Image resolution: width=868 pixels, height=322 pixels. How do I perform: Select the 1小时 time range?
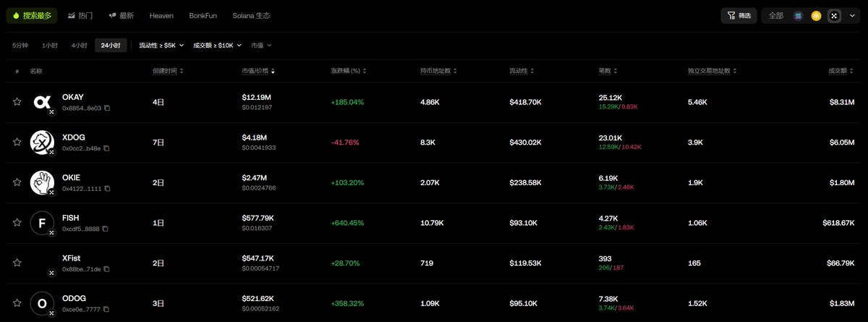[50, 46]
